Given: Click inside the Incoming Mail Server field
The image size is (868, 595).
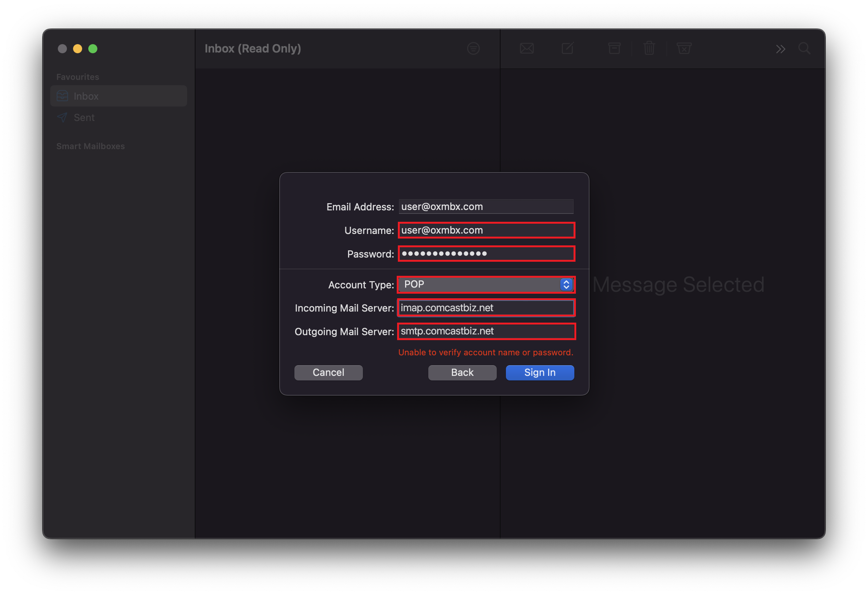Looking at the screenshot, I should [486, 308].
